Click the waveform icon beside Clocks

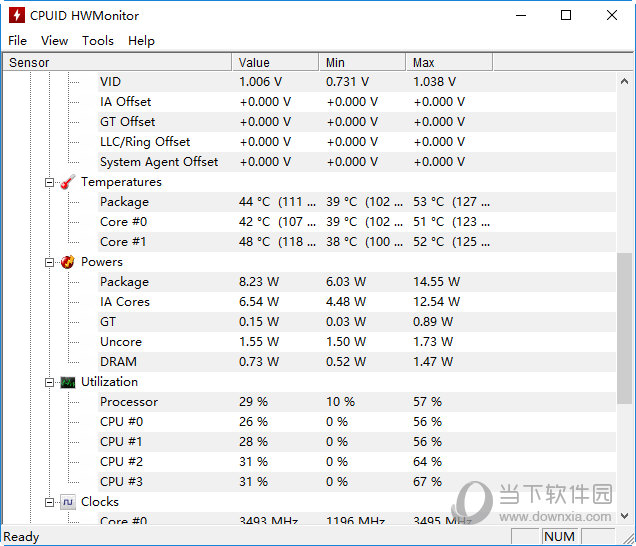tap(68, 502)
